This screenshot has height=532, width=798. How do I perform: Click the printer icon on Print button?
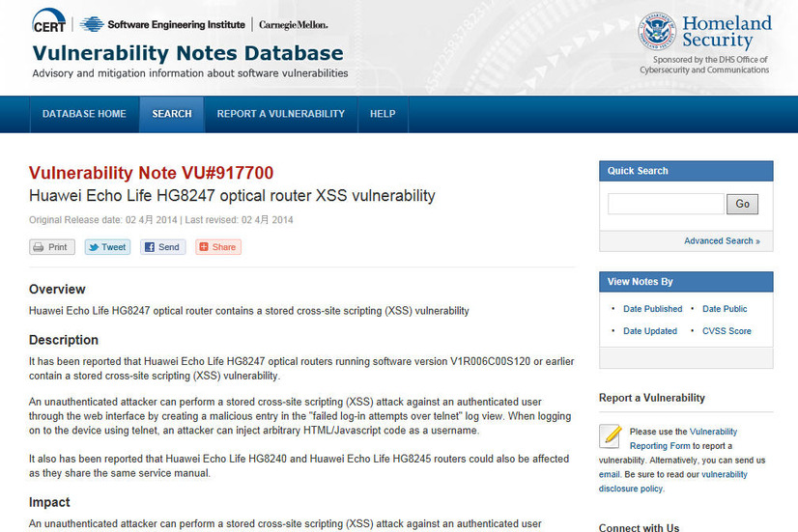point(39,247)
